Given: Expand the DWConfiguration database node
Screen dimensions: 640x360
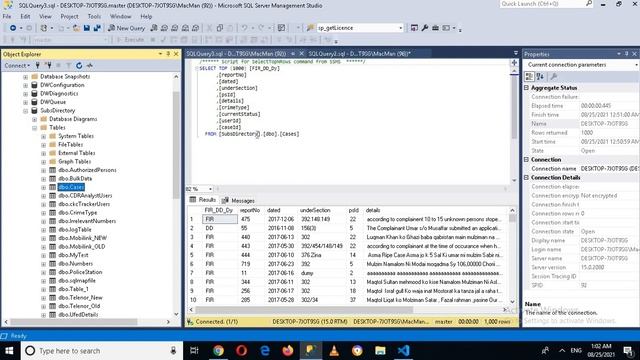Looking at the screenshot, I should [x=25, y=85].
